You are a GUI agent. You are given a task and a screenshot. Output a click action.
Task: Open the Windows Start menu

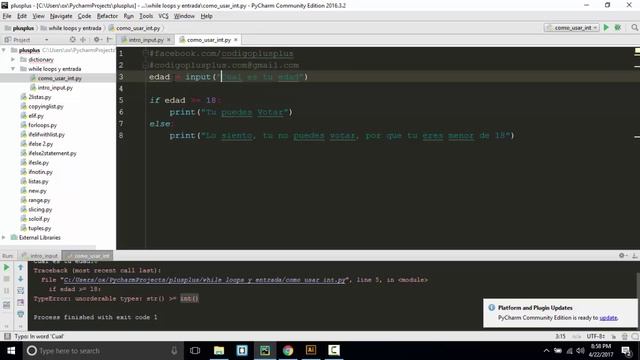pos(11,351)
